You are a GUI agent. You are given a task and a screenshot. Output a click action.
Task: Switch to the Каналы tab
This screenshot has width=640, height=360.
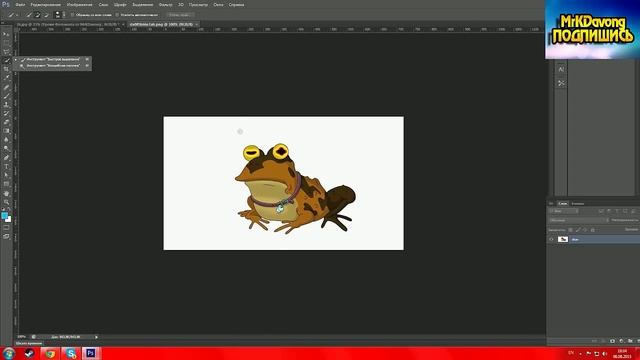tap(578, 203)
